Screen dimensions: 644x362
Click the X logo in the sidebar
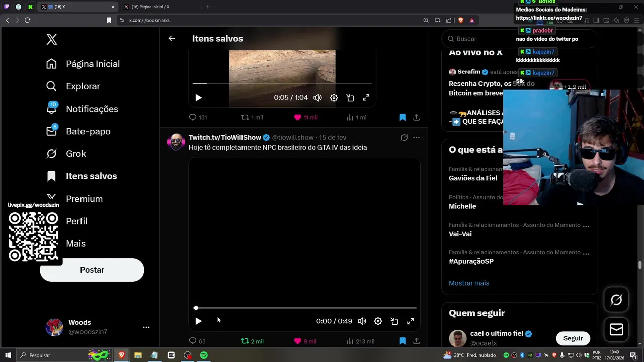point(52,39)
